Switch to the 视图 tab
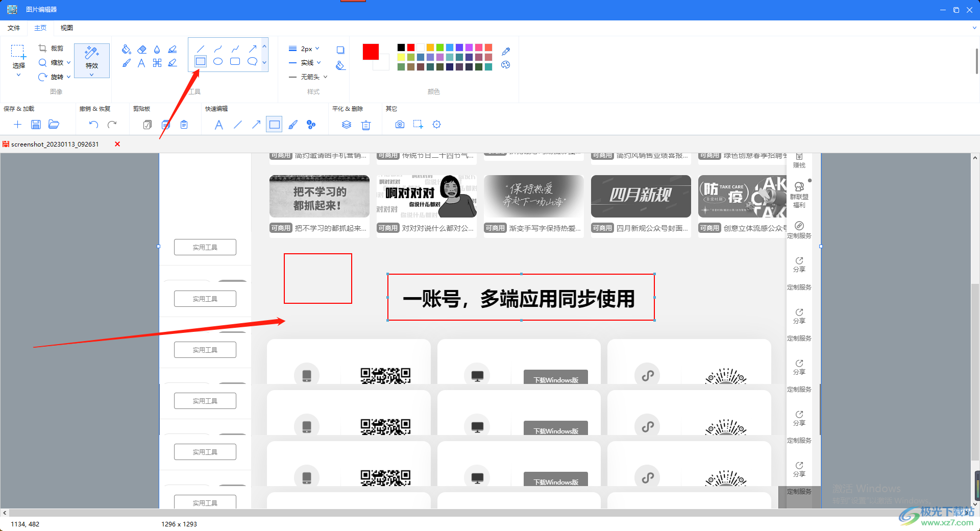The height and width of the screenshot is (531, 980). 67,28
